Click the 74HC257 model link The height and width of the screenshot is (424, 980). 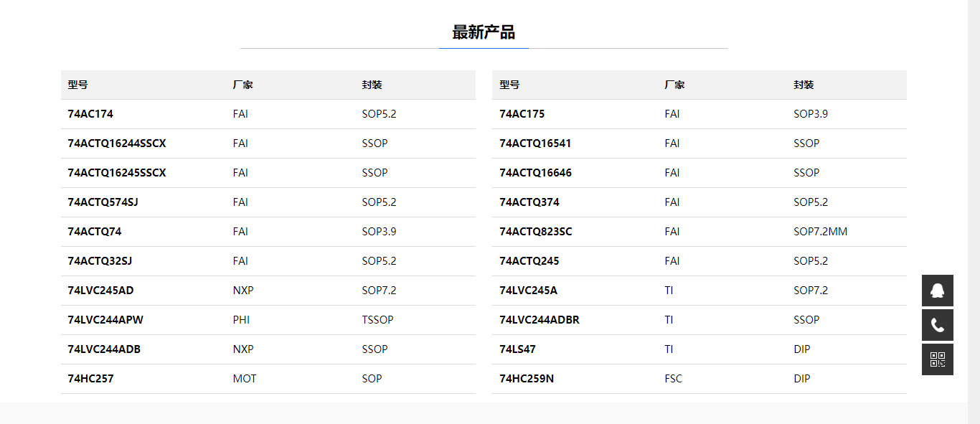click(x=90, y=379)
